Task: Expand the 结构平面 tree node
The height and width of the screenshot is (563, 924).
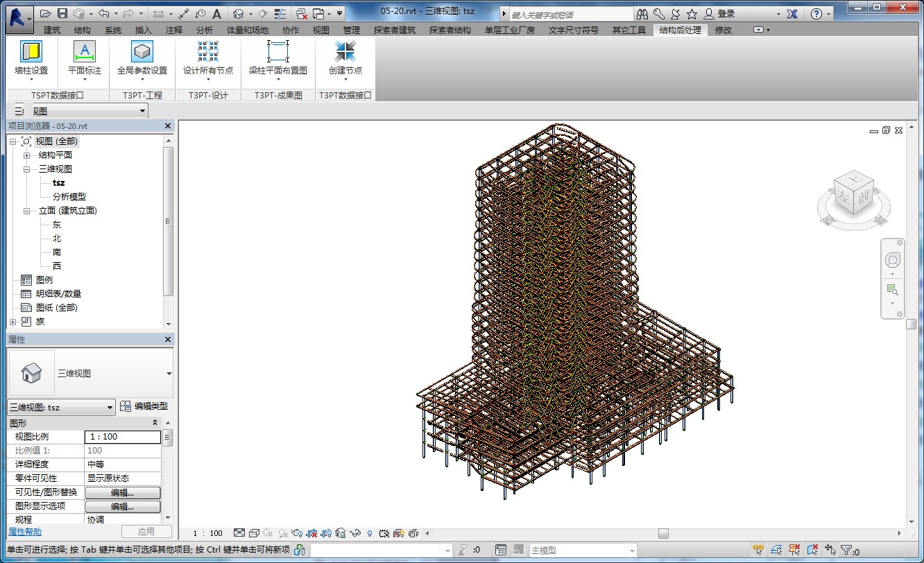Action: tap(26, 155)
